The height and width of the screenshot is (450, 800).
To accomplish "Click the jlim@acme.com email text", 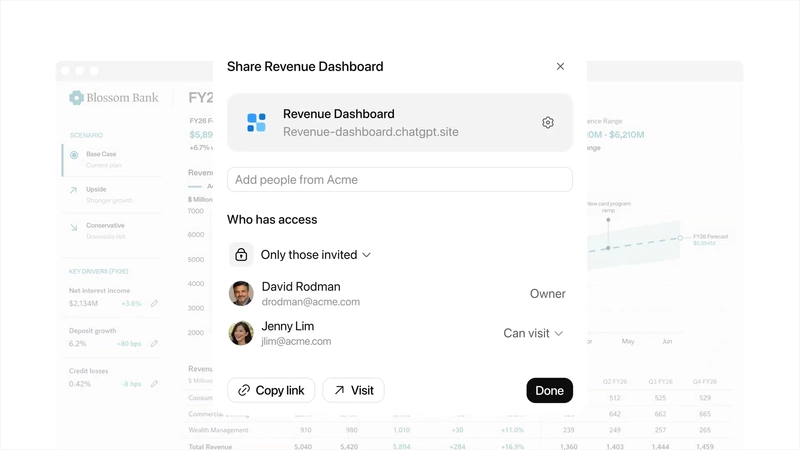I will pyautogui.click(x=296, y=341).
